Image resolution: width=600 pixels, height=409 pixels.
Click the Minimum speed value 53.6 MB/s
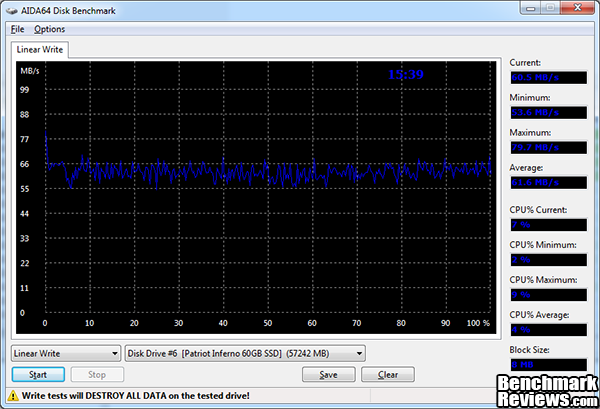548,112
